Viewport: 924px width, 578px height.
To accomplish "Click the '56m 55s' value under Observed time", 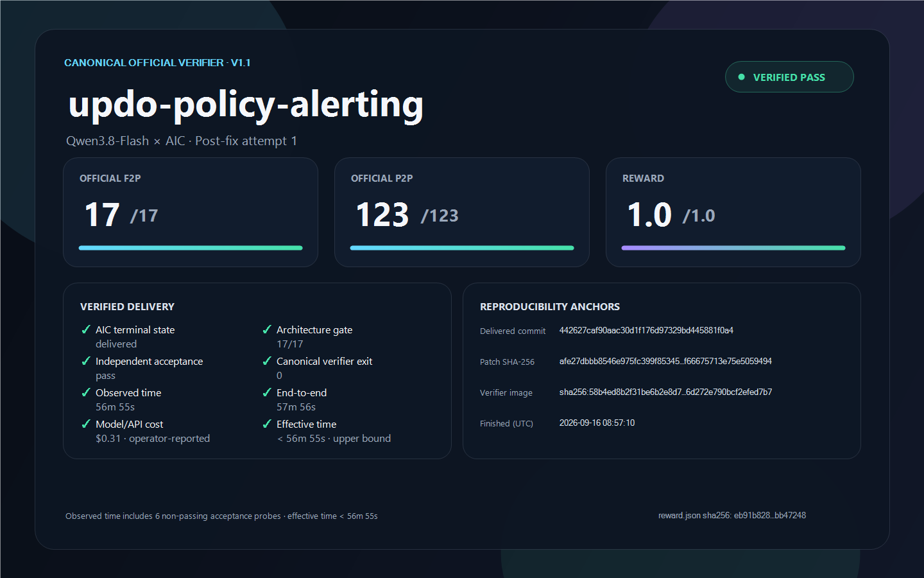I will pyautogui.click(x=116, y=407).
